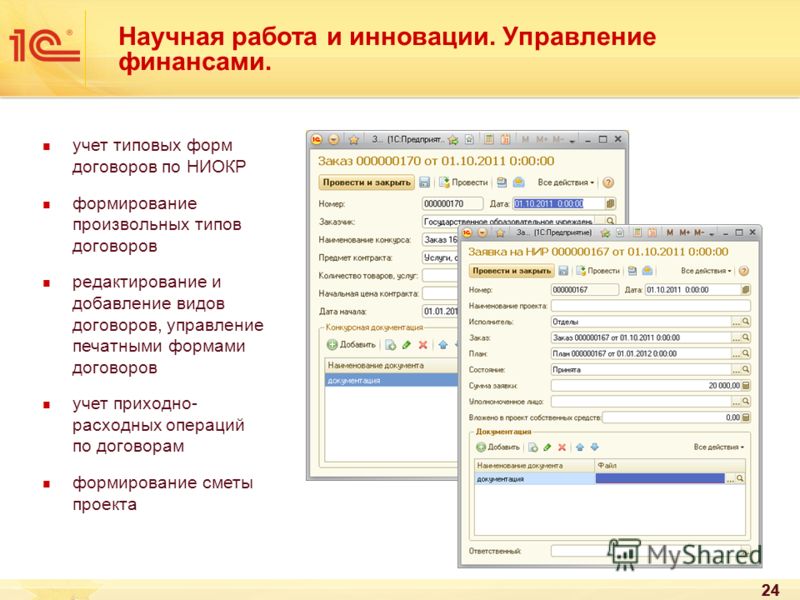The width and height of the screenshot is (800, 600).
Task: Click the search icon for the Заказ field
Action: pyautogui.click(x=745, y=338)
